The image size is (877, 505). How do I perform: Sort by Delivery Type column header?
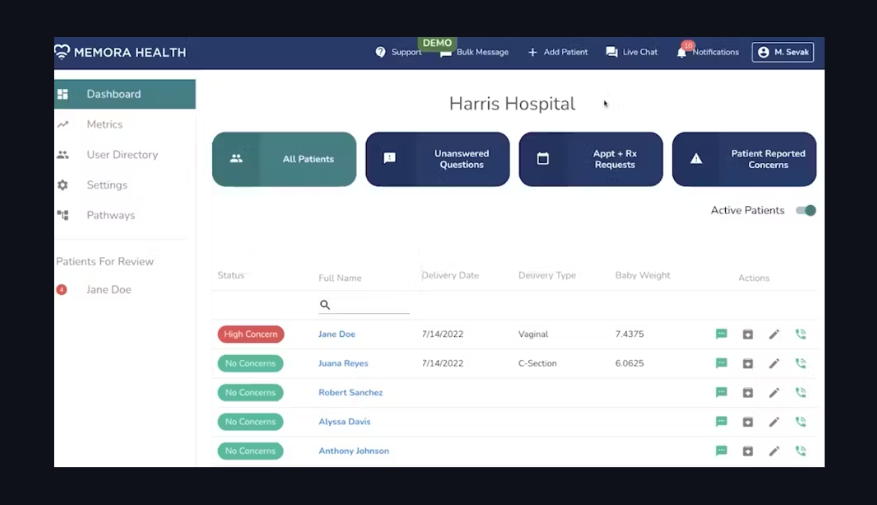click(x=547, y=275)
